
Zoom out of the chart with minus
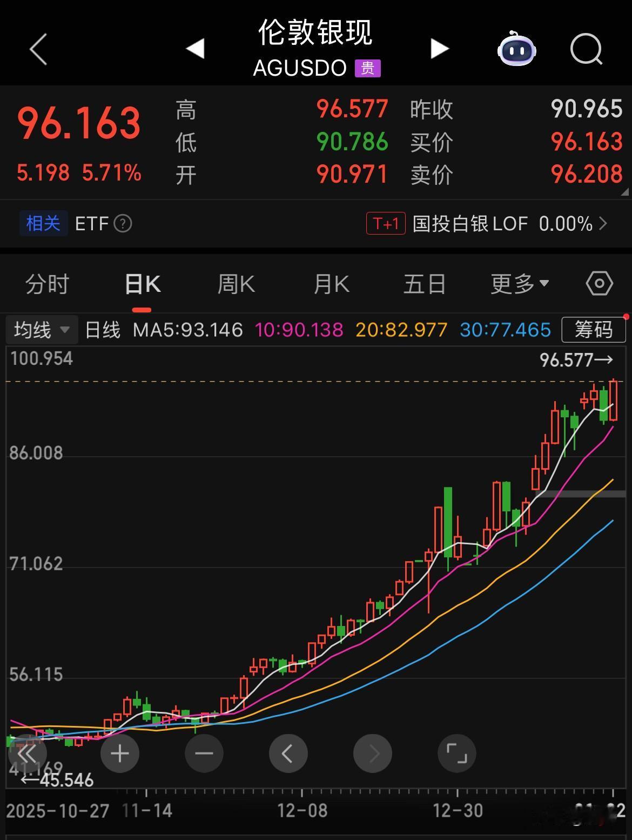[x=204, y=753]
